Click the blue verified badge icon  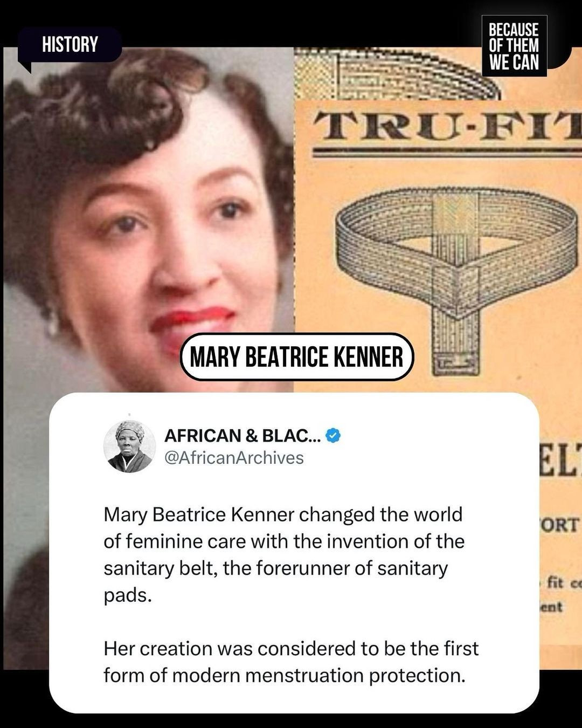tap(334, 436)
